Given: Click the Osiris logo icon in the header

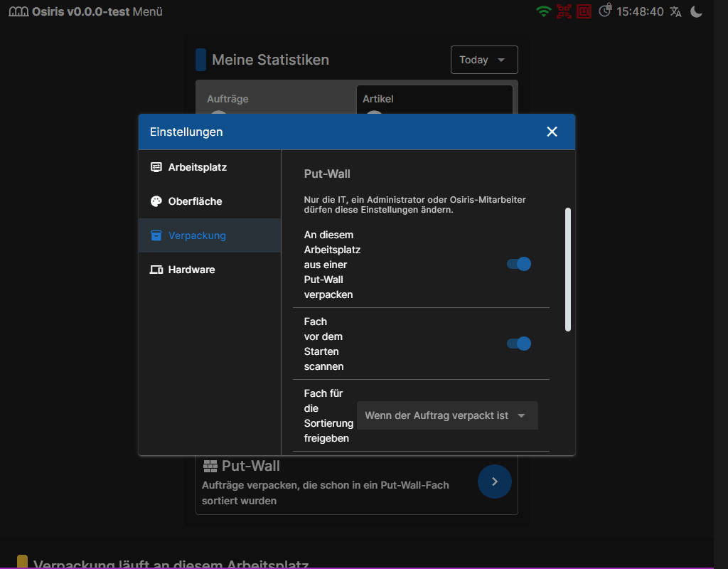Looking at the screenshot, I should tap(18, 11).
